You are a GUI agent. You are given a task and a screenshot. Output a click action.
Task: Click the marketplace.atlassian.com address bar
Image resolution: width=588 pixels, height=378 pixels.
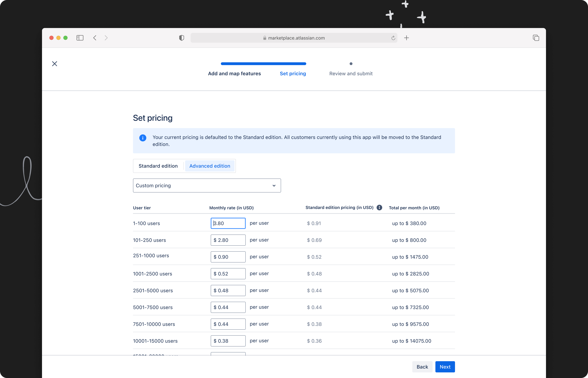click(294, 38)
